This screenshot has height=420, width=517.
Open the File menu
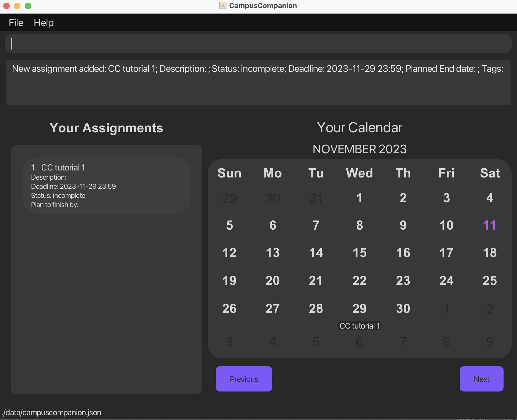(16, 23)
